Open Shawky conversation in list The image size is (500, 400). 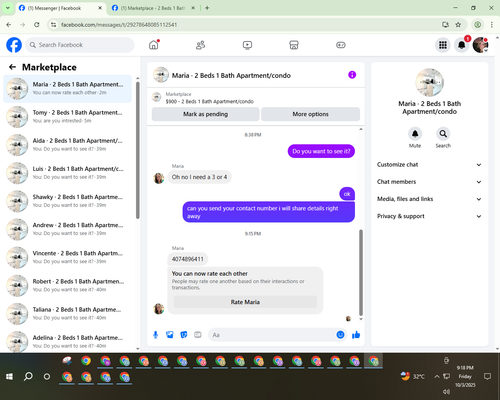(x=67, y=201)
